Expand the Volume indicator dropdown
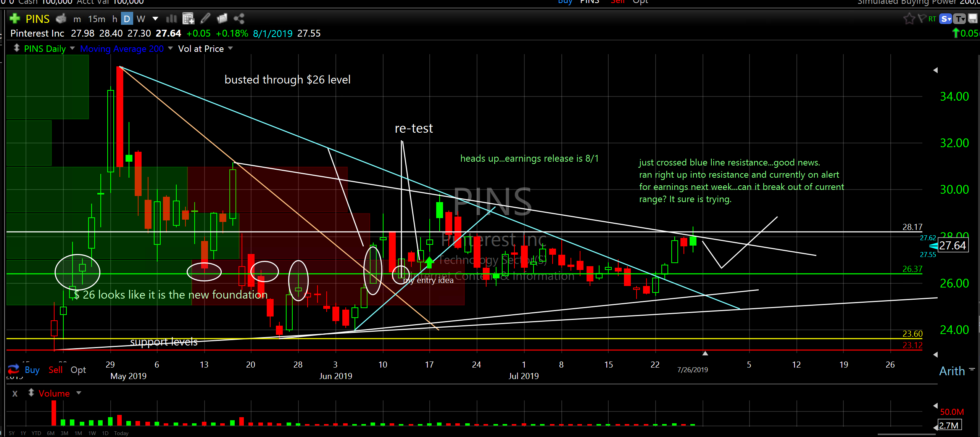 point(79,393)
